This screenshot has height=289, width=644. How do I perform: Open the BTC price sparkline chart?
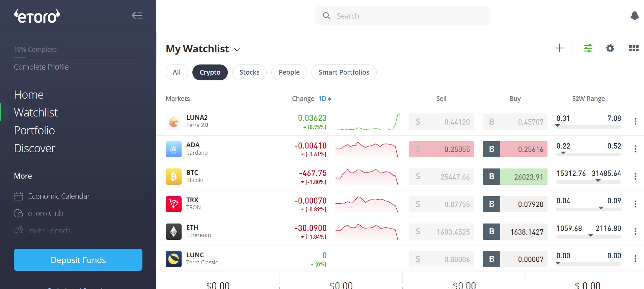point(367,177)
